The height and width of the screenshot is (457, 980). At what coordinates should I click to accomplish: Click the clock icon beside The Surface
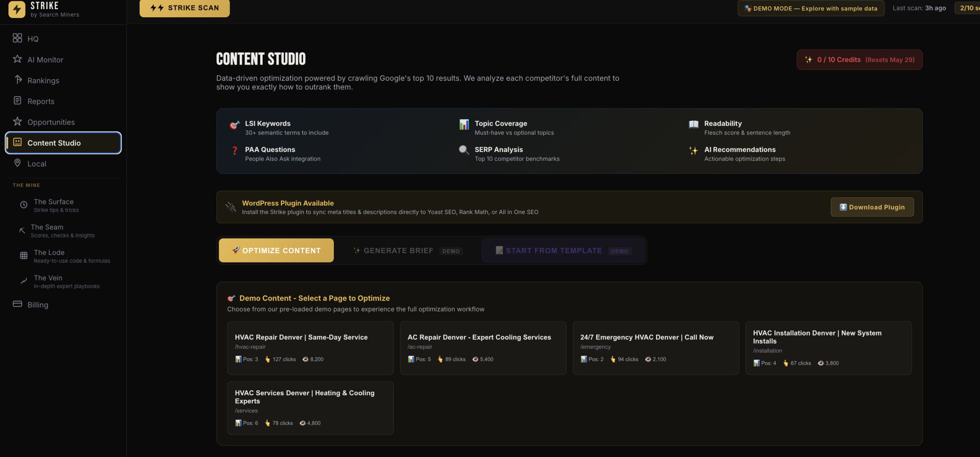pyautogui.click(x=24, y=205)
